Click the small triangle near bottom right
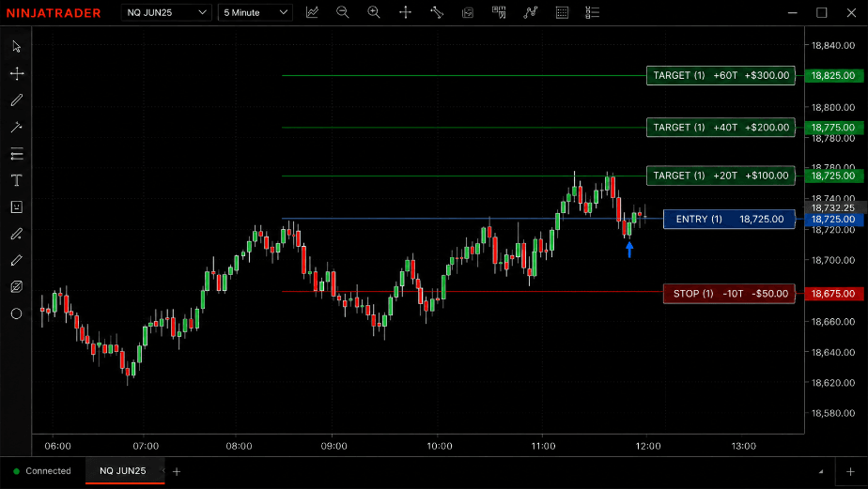This screenshot has width=868, height=489. tap(821, 472)
